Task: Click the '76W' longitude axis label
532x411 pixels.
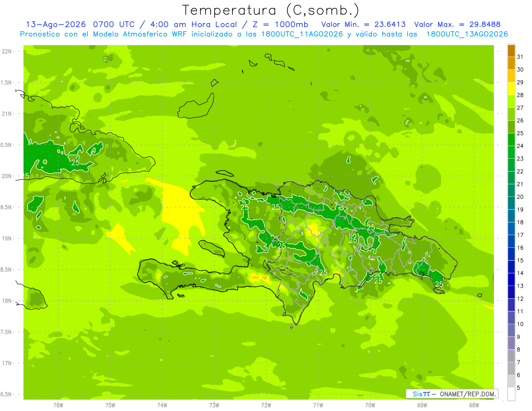Action: click(58, 405)
